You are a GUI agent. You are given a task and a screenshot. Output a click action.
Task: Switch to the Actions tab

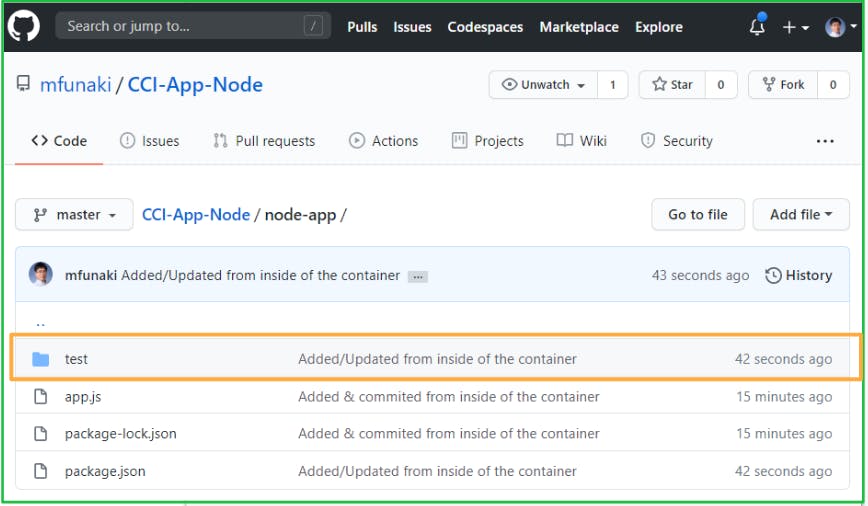[383, 141]
